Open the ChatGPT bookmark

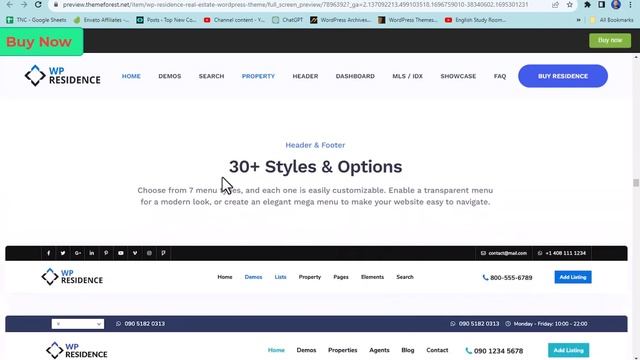(288, 20)
